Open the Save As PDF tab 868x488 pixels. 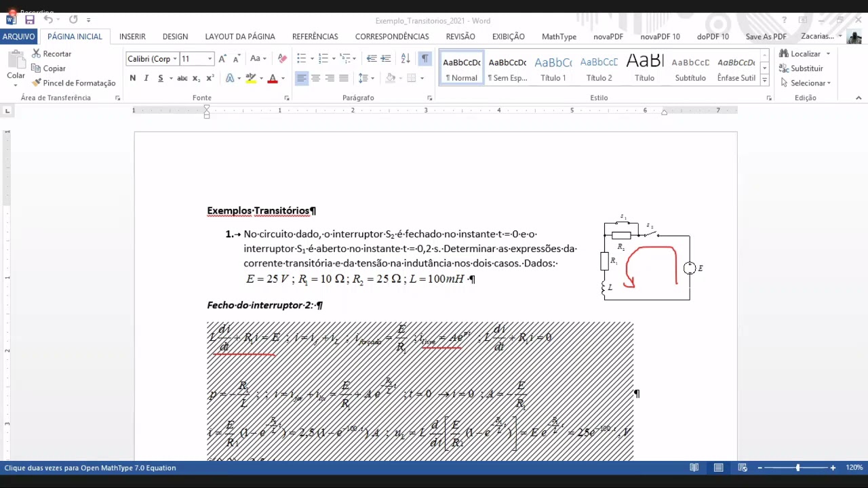pyautogui.click(x=766, y=37)
